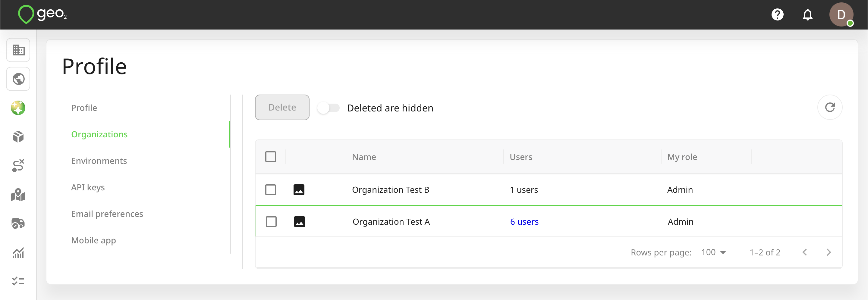868x300 pixels.
Task: Click the '1 users' cell
Action: (524, 190)
